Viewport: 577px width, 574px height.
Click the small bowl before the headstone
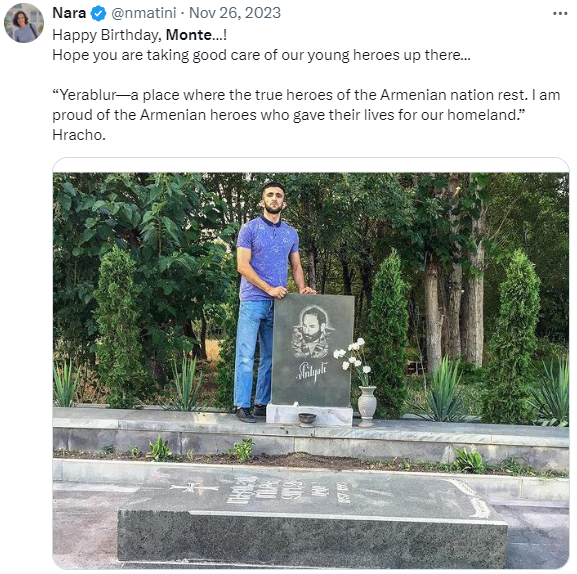pyautogui.click(x=307, y=419)
